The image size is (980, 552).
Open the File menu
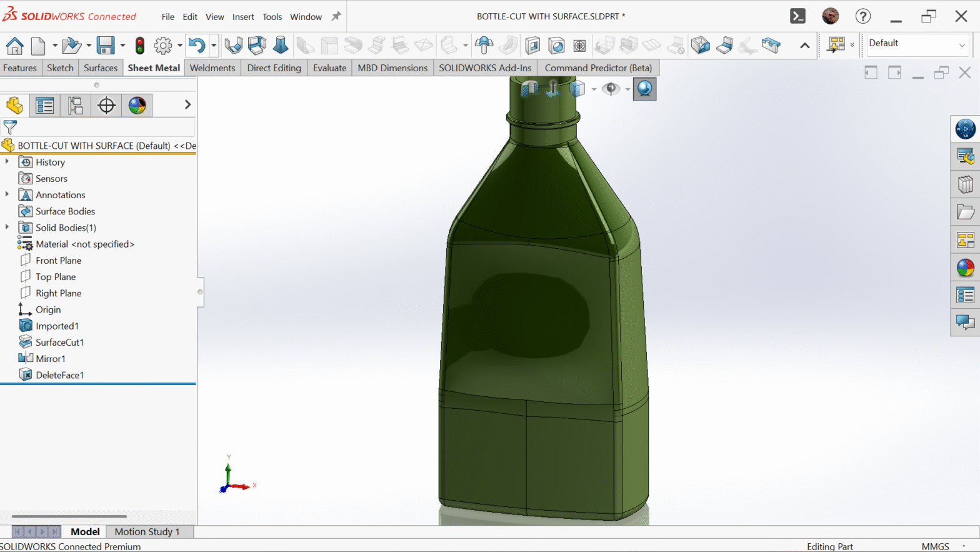click(x=168, y=17)
